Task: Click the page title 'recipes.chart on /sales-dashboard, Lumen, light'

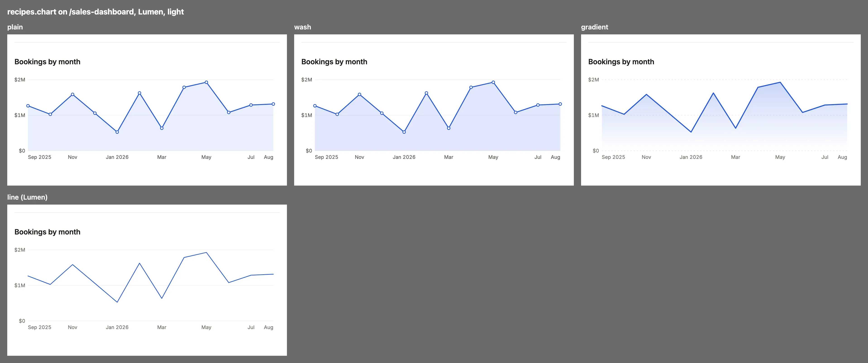Action: point(95,12)
